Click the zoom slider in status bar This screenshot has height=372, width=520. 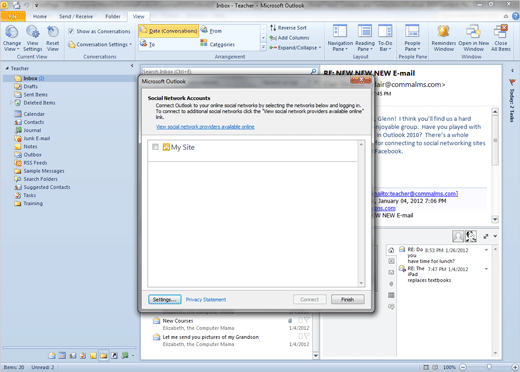pyautogui.click(x=489, y=367)
